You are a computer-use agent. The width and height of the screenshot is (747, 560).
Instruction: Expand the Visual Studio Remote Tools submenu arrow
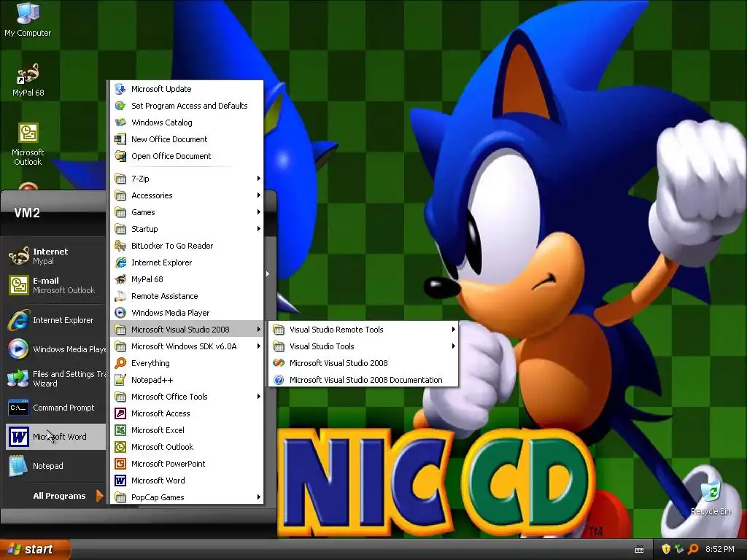coord(454,330)
